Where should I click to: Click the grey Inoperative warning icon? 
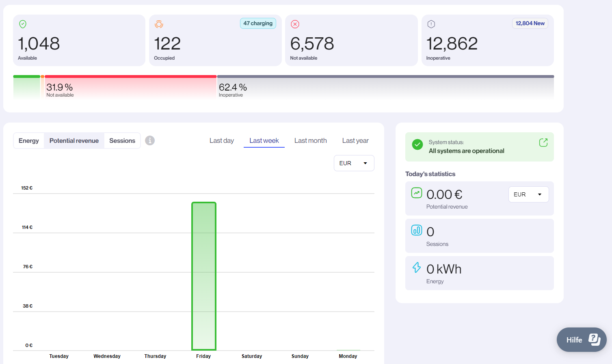point(431,24)
